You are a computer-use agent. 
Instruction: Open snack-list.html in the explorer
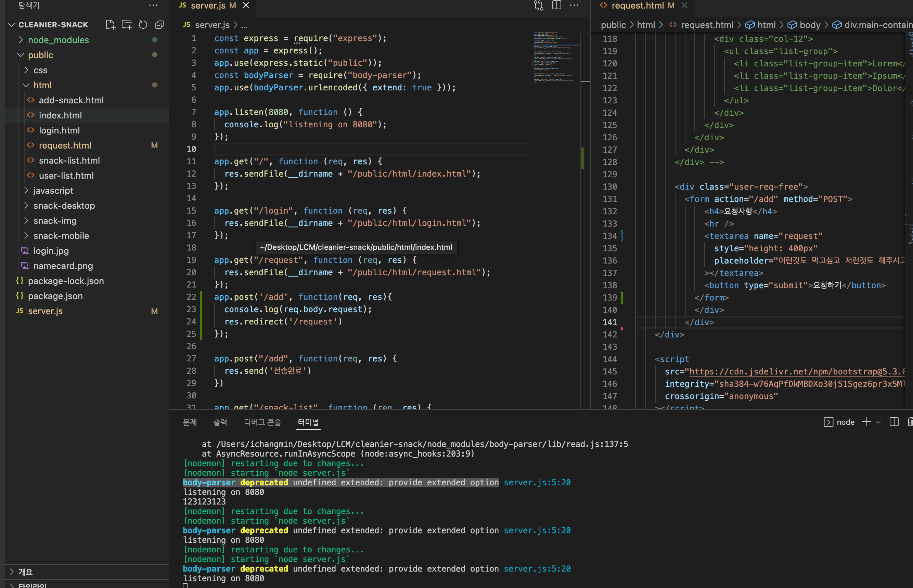point(69,161)
